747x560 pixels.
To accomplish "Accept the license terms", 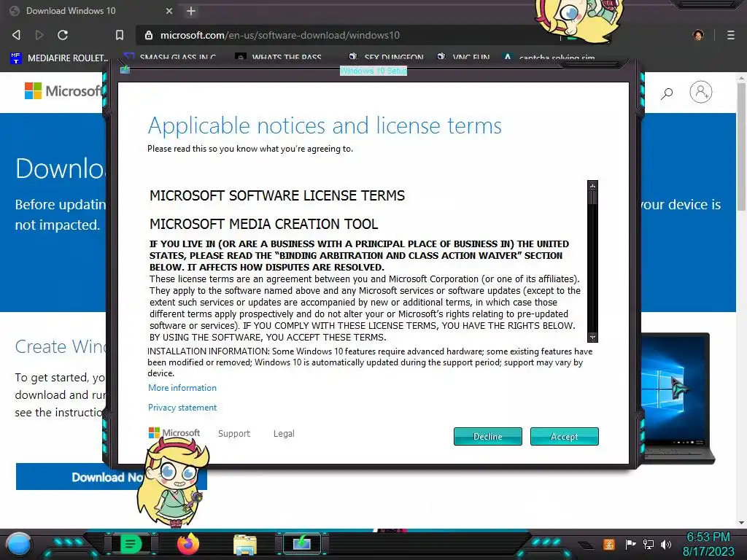I will click(x=564, y=436).
